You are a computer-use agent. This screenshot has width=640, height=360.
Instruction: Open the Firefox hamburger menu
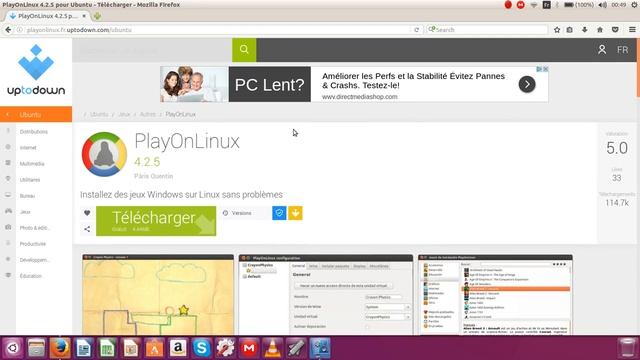click(x=632, y=30)
